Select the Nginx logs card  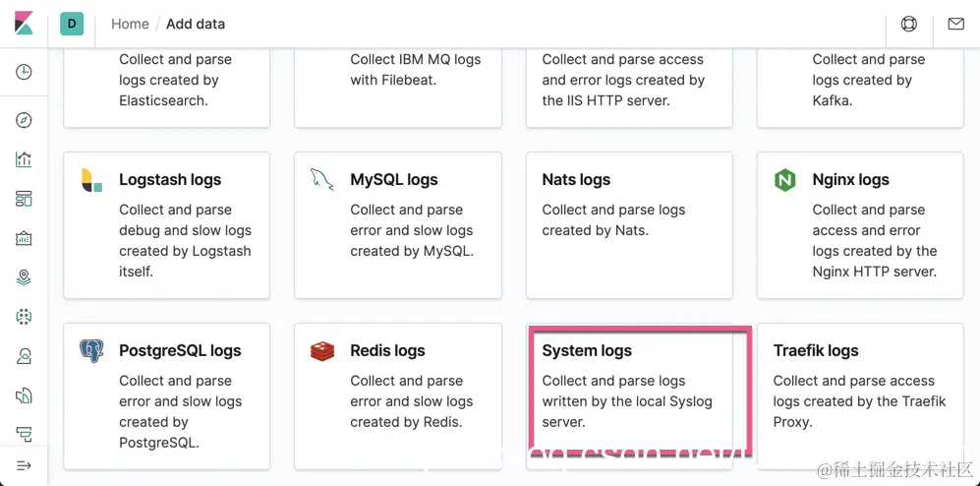pyautogui.click(x=860, y=224)
